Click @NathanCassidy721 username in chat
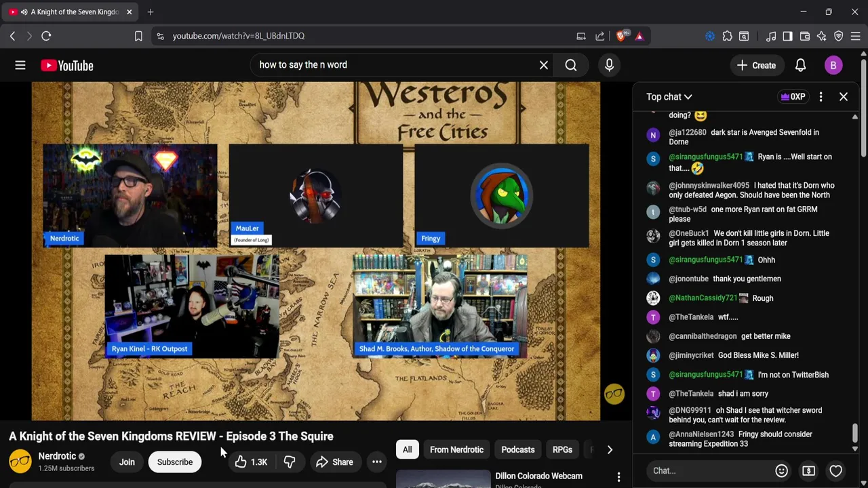The height and width of the screenshot is (488, 868). pyautogui.click(x=703, y=298)
